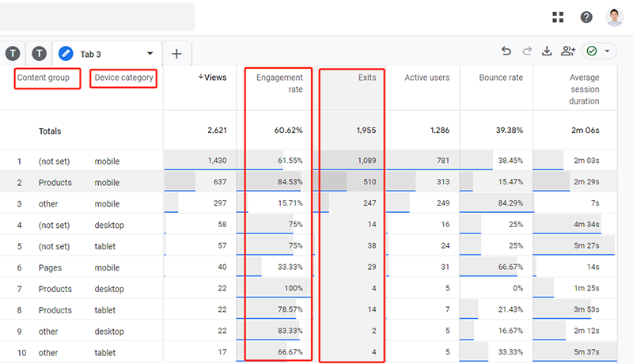This screenshot has width=633, height=364.
Task: Open the Google apps grid icon
Action: click(559, 17)
